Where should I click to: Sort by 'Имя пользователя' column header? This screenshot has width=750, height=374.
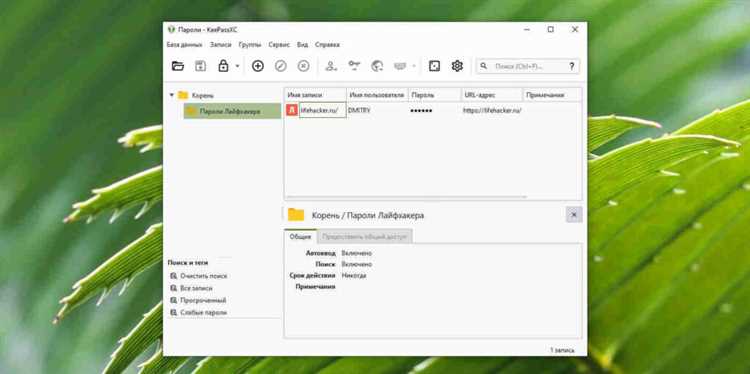[x=377, y=95]
